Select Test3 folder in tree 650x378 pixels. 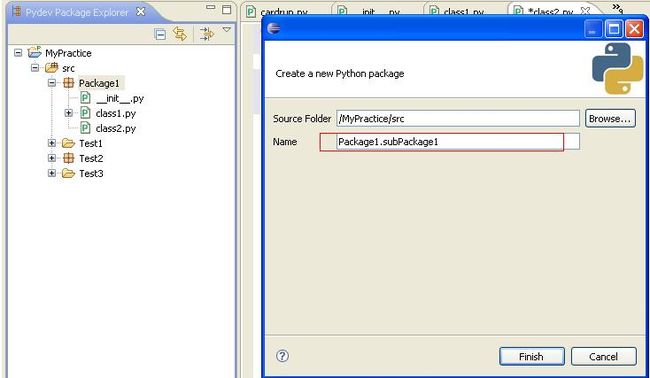[91, 173]
